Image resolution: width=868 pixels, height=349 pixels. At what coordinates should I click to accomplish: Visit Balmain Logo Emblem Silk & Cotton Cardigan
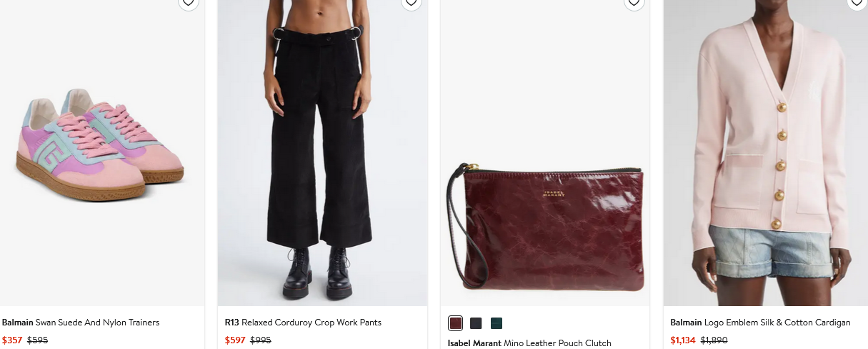coord(760,323)
